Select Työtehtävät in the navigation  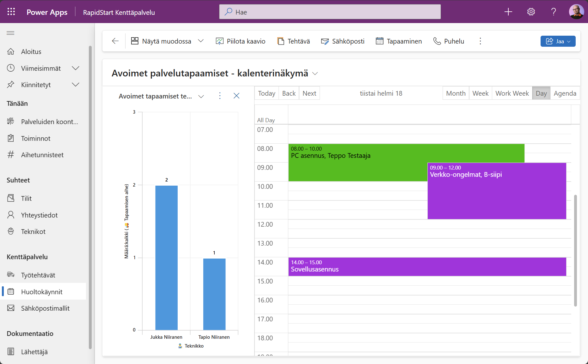[38, 275]
